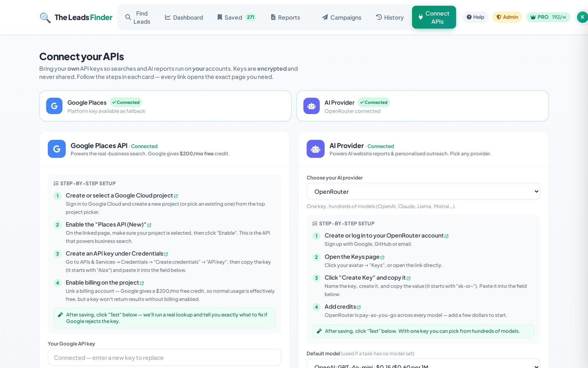Click the Help button
The width and height of the screenshot is (588, 368).
[475, 17]
